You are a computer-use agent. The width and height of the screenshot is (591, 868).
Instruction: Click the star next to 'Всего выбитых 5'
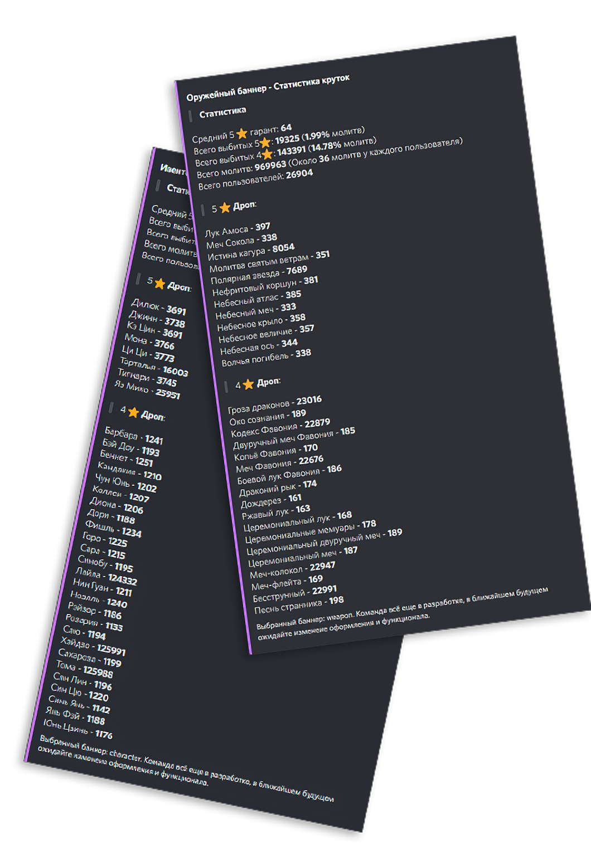click(265, 143)
